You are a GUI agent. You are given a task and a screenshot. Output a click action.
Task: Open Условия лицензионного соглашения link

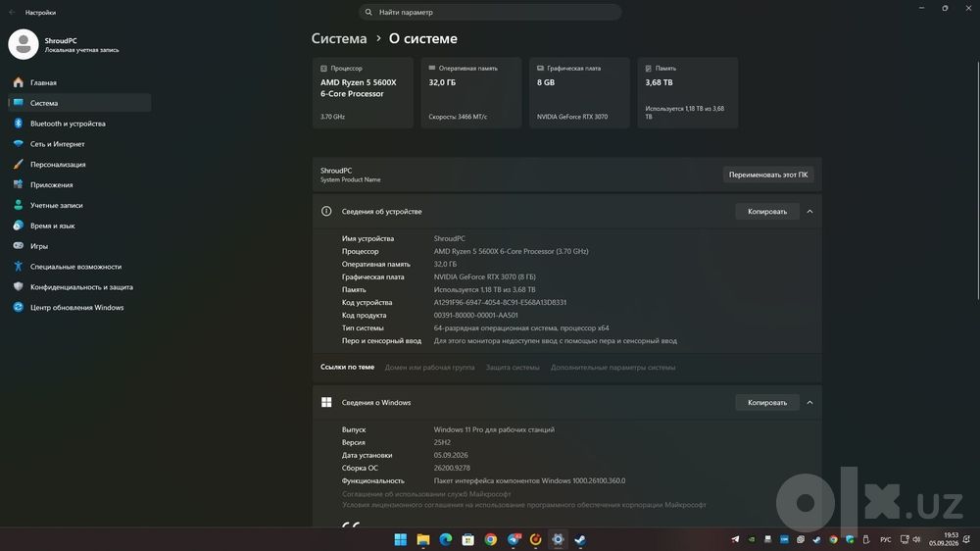523,505
